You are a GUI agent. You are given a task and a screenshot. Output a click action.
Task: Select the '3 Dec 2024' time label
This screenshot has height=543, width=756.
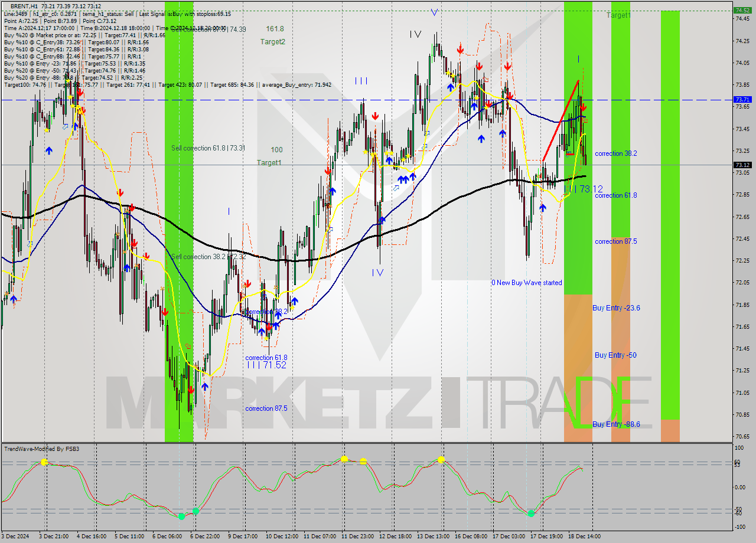click(x=14, y=537)
